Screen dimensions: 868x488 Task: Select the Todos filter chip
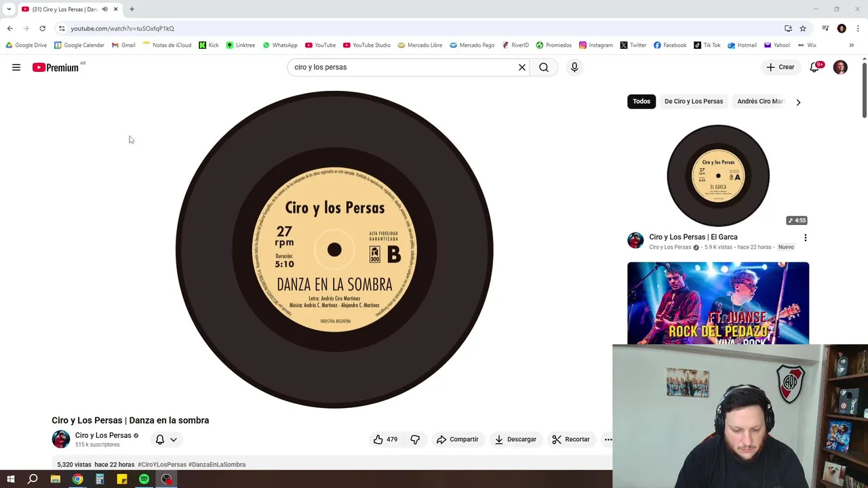point(642,102)
